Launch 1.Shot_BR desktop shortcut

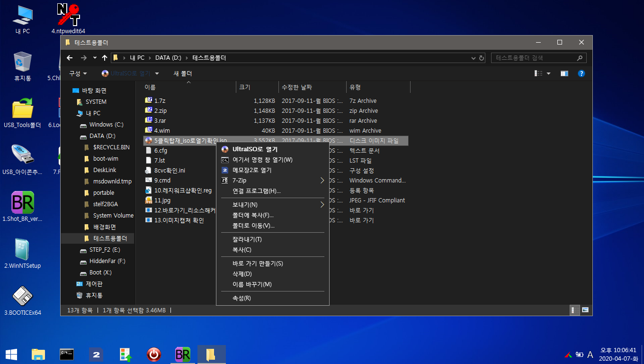[x=22, y=207]
